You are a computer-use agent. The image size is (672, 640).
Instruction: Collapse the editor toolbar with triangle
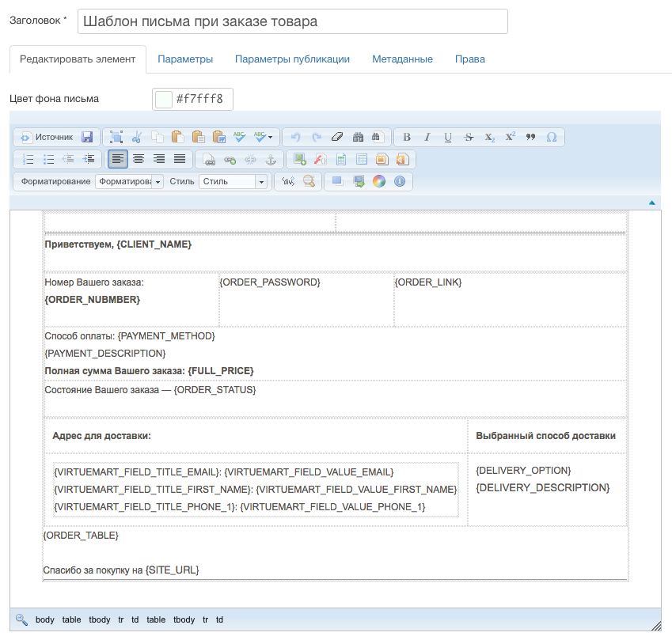point(652,203)
